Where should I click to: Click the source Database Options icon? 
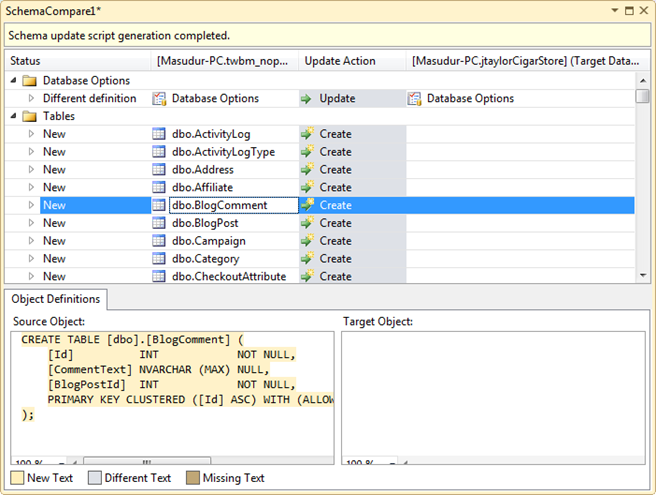pyautogui.click(x=159, y=98)
